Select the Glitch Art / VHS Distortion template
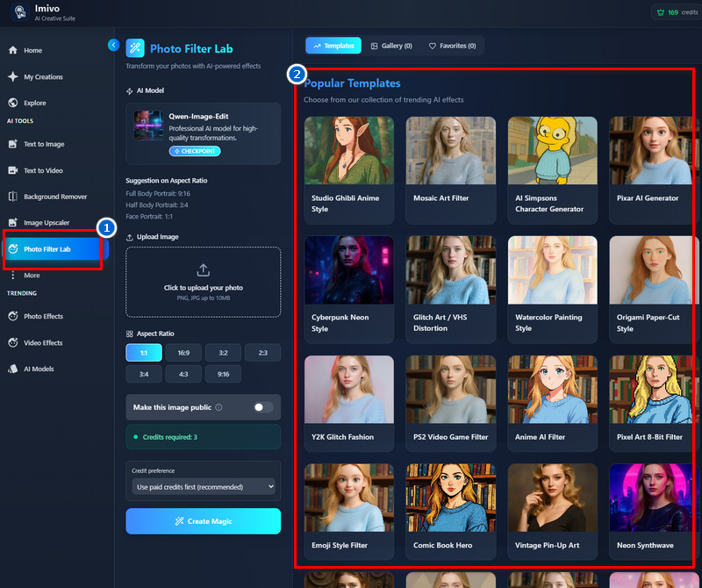Screen dimensions: 702x588 point(451,290)
